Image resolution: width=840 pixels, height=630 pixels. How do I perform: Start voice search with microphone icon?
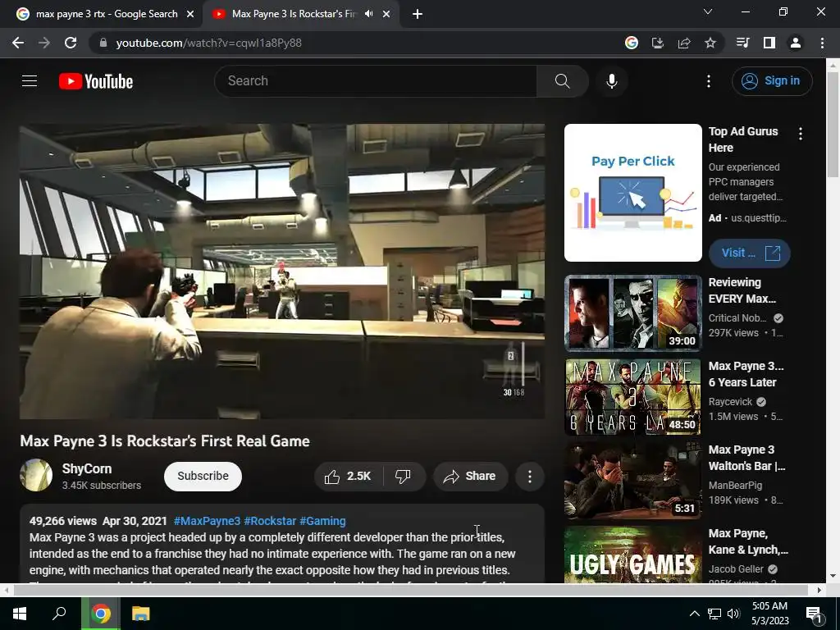point(612,81)
